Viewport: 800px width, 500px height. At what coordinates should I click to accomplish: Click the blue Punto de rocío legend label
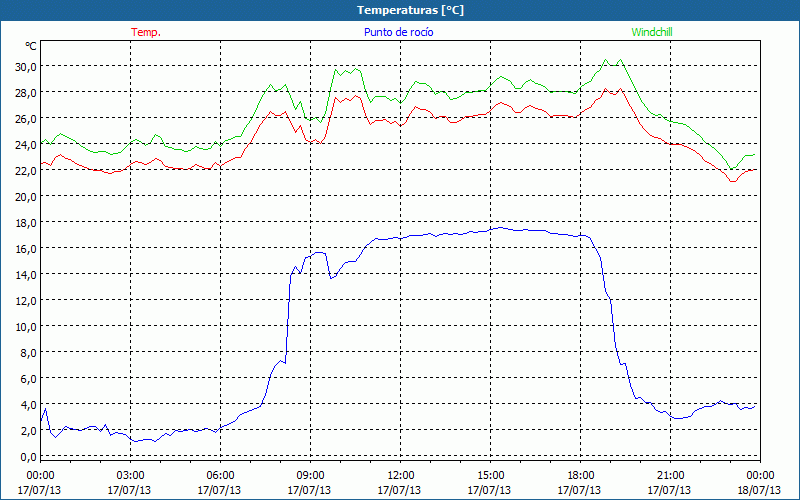[x=398, y=32]
